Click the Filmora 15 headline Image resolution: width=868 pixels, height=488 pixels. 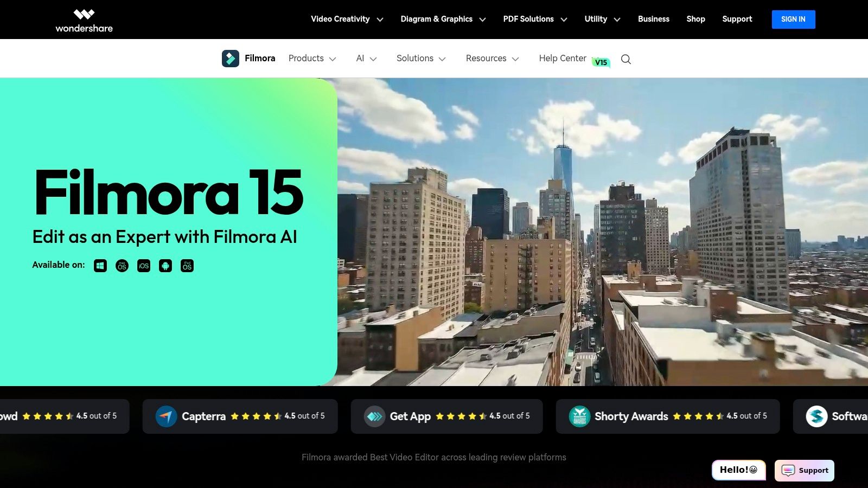(169, 192)
